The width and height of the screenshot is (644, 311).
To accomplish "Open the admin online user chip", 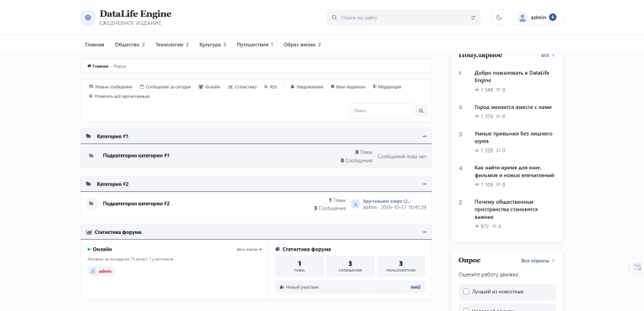I will tap(101, 271).
